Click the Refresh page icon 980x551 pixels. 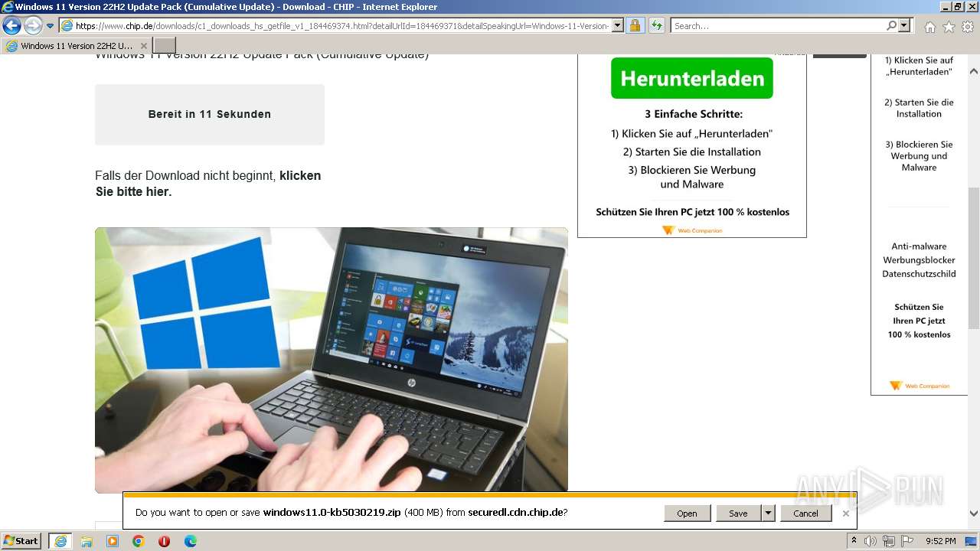[x=657, y=26]
